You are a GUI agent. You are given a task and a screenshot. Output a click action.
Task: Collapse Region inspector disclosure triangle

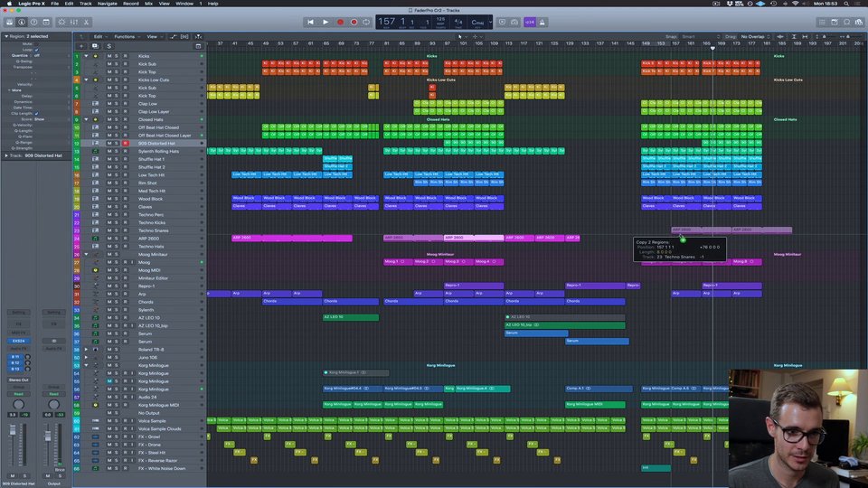[x=6, y=36]
